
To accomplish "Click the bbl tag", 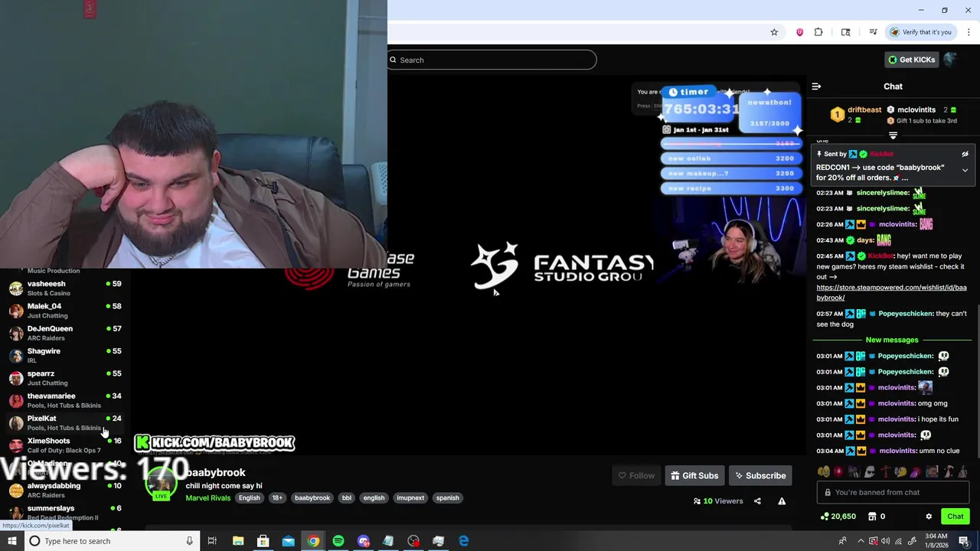I will pos(346,498).
